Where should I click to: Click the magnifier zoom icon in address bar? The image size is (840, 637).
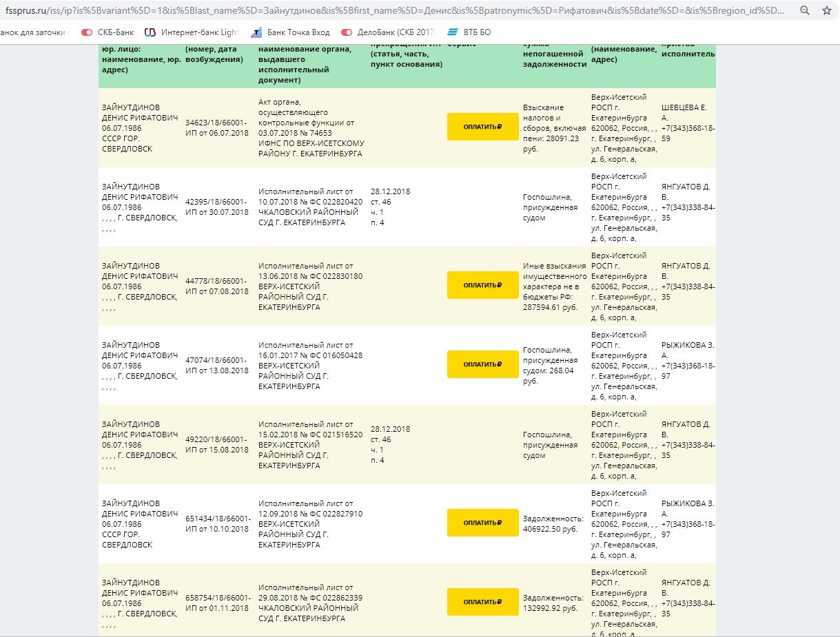pos(805,11)
